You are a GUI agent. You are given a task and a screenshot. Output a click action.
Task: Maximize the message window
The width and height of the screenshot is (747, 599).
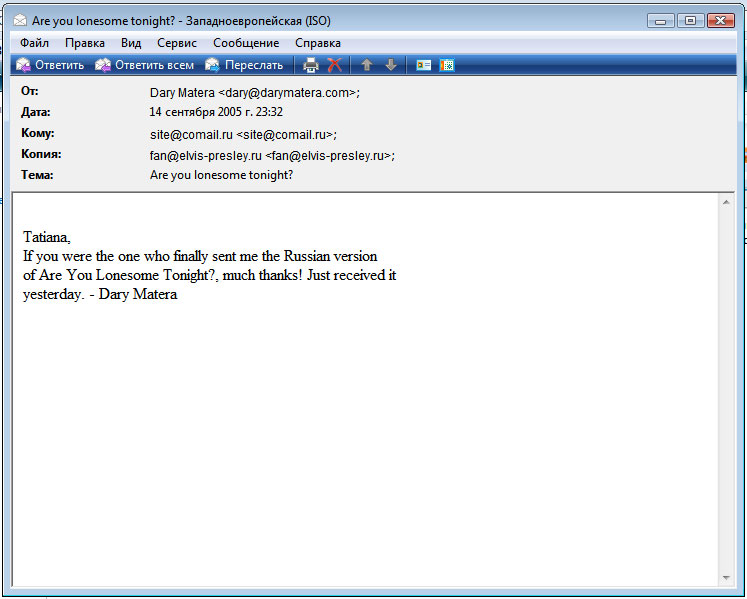tap(690, 21)
